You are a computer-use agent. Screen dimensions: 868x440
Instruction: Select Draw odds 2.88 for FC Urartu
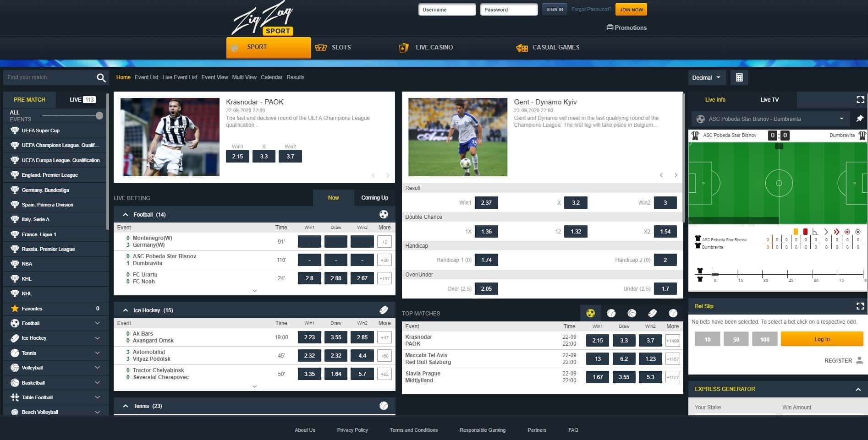(x=336, y=278)
